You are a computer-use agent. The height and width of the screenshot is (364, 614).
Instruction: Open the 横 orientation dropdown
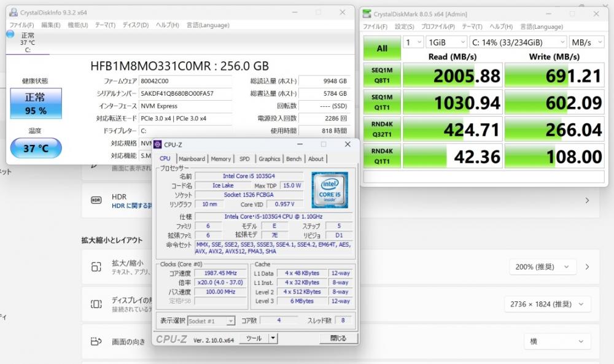(x=557, y=341)
